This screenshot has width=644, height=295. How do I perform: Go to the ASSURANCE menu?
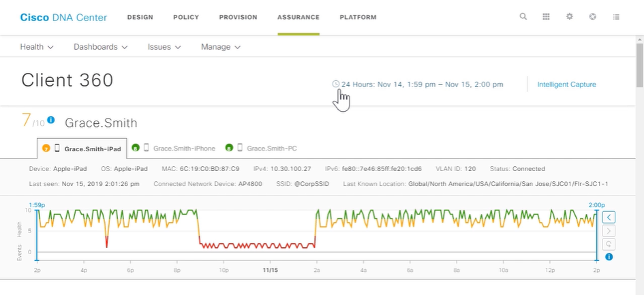298,17
